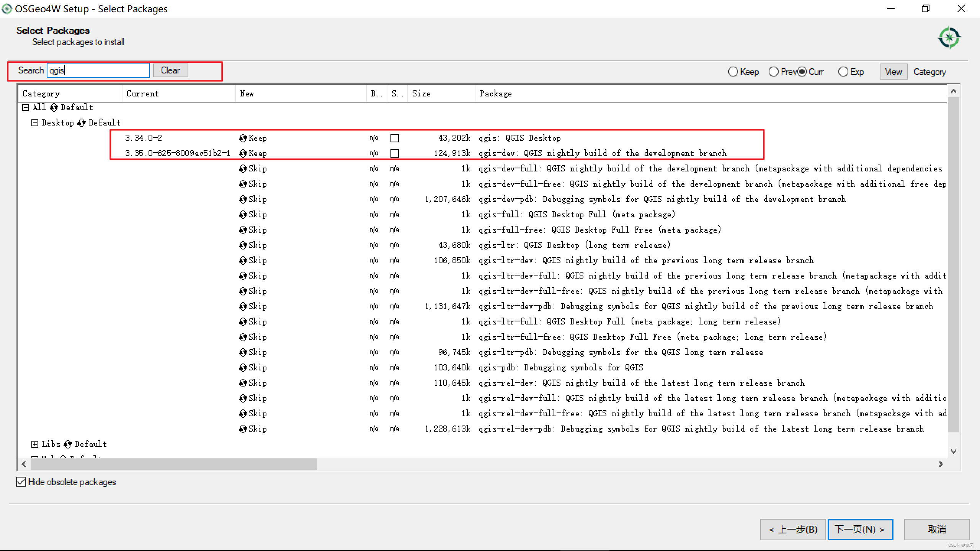Click the horizontal scrollbar thumb

click(x=174, y=464)
